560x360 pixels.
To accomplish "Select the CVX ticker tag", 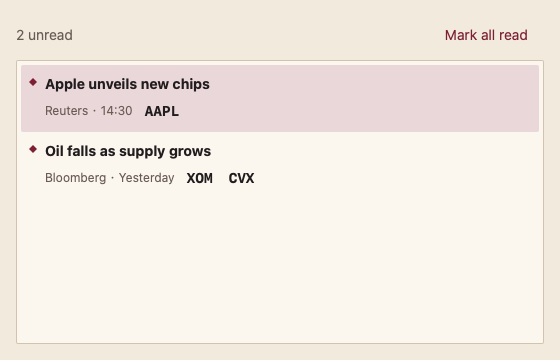I will click(x=241, y=178).
